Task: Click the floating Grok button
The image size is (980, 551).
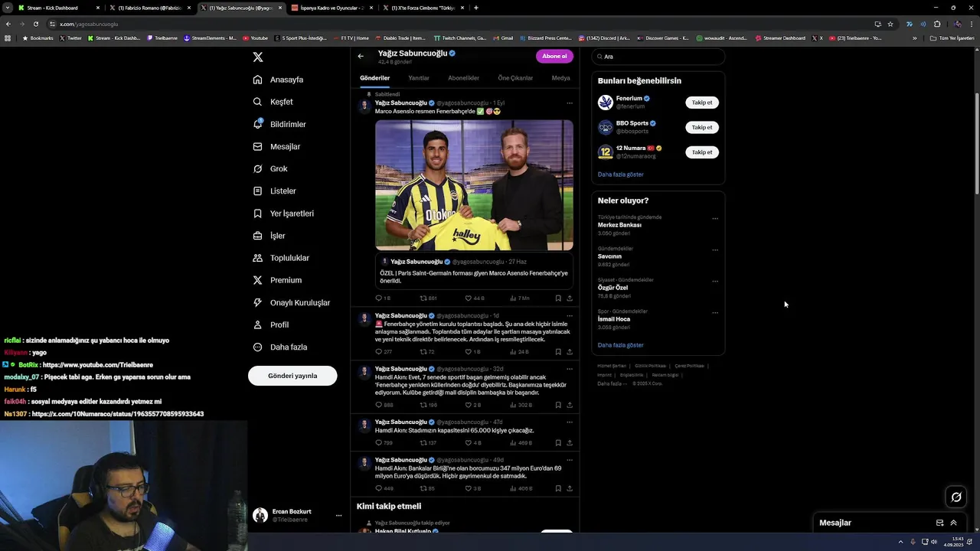Action: pyautogui.click(x=956, y=497)
